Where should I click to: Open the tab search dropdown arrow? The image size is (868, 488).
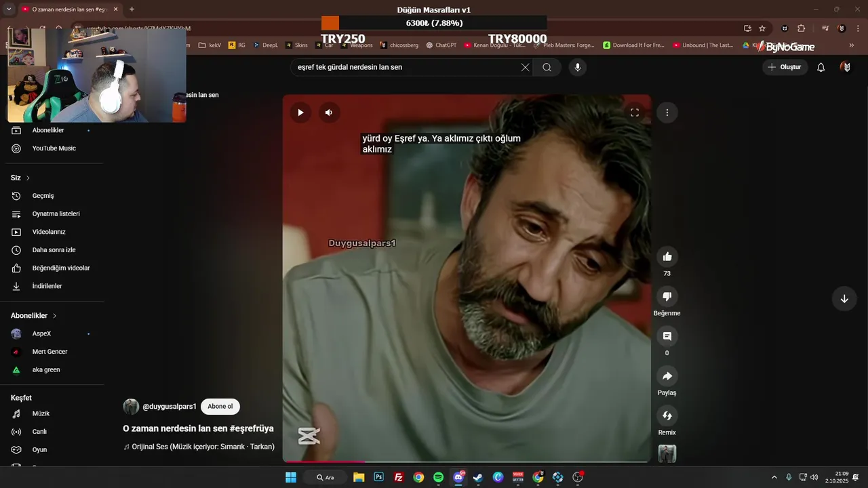coord(9,9)
